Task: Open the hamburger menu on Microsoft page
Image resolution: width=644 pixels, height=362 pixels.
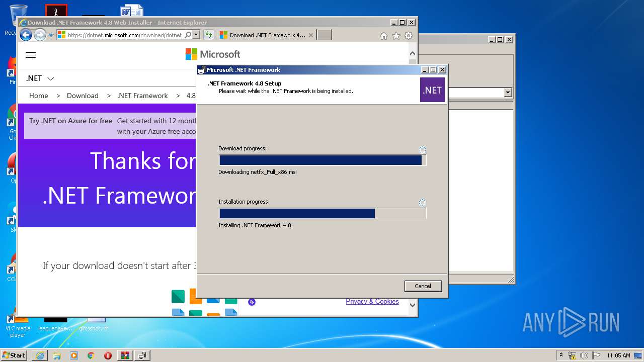Action: [x=31, y=55]
